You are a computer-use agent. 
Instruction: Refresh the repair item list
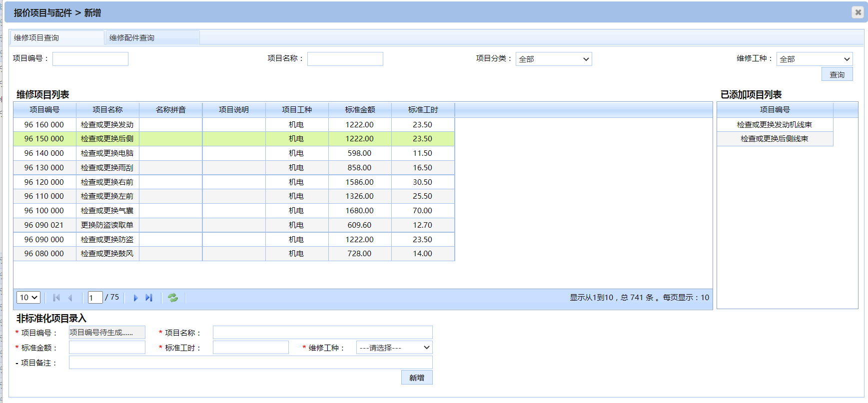(173, 298)
